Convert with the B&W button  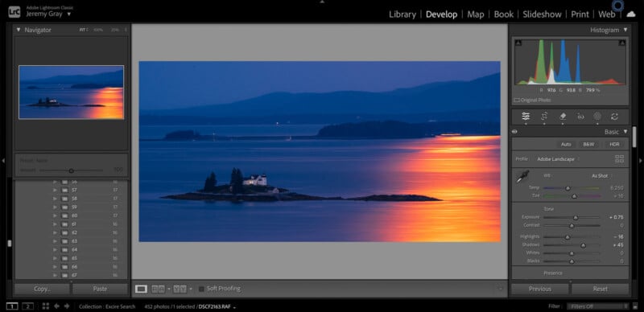588,145
